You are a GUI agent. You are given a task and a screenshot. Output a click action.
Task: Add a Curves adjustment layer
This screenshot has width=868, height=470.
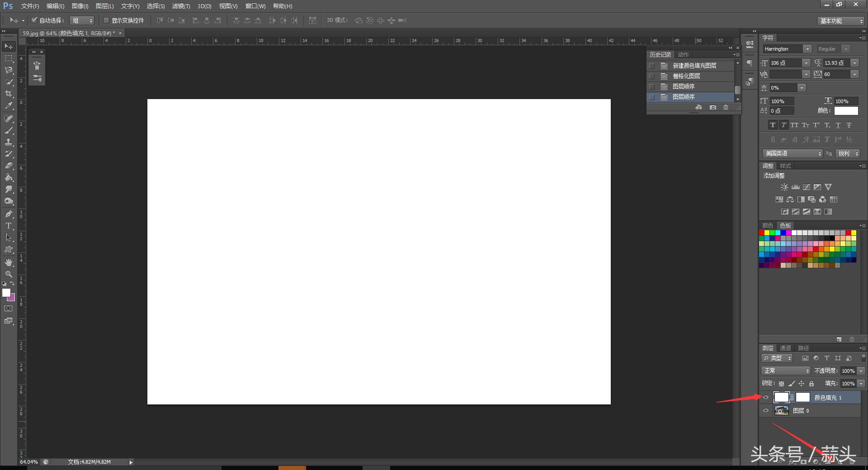coord(807,186)
